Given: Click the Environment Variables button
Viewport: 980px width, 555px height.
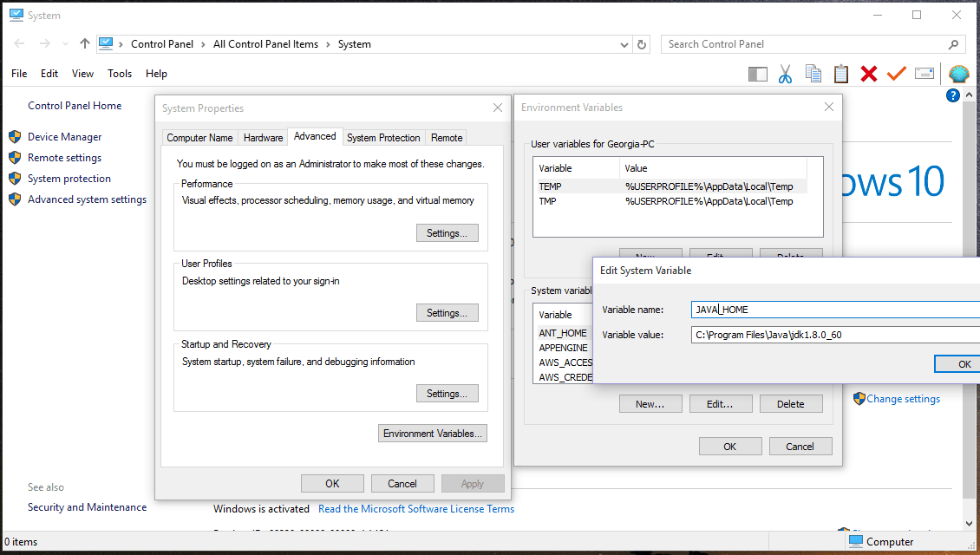Looking at the screenshot, I should click(x=434, y=434).
